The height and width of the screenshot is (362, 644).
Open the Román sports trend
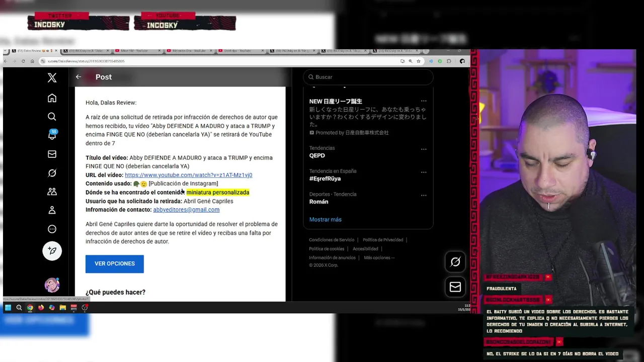(318, 202)
